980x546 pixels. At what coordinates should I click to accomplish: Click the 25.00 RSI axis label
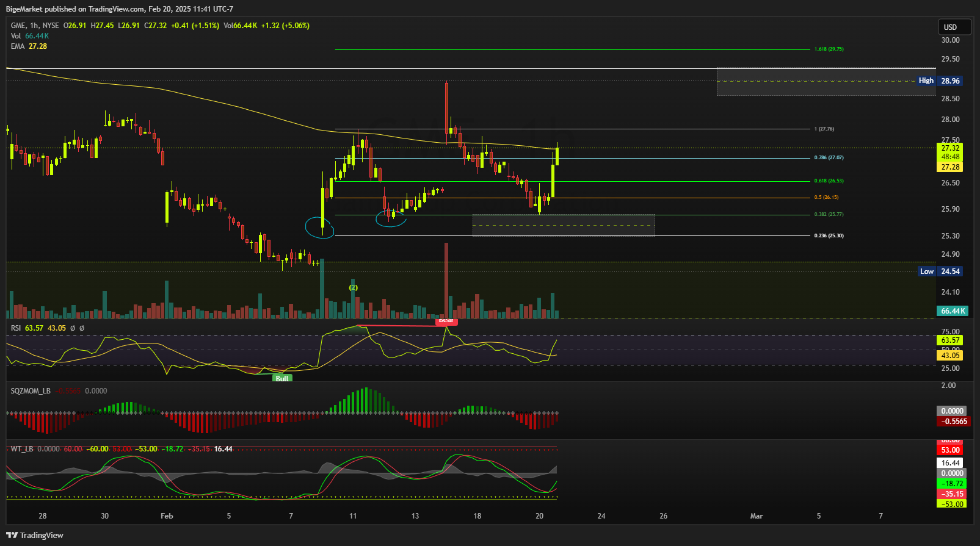[x=950, y=368]
